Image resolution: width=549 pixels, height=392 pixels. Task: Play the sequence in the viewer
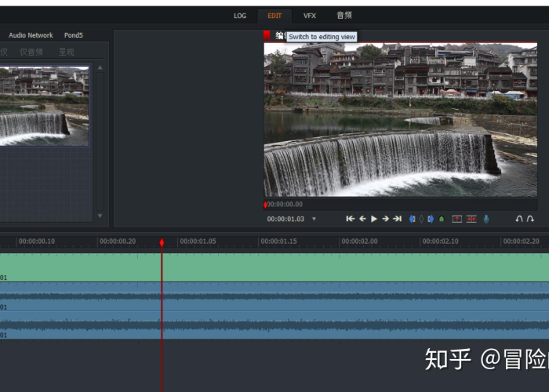point(374,219)
